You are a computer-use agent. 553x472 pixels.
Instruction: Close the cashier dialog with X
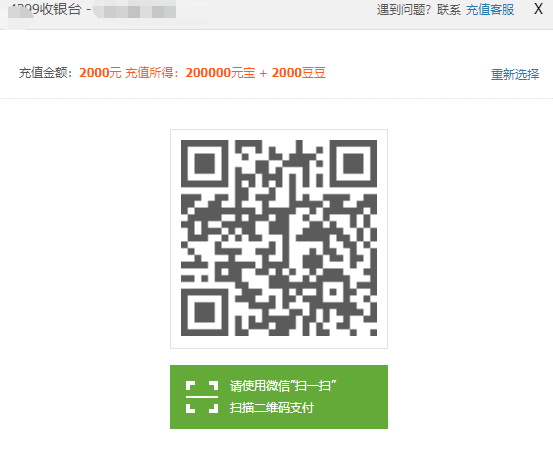point(538,9)
